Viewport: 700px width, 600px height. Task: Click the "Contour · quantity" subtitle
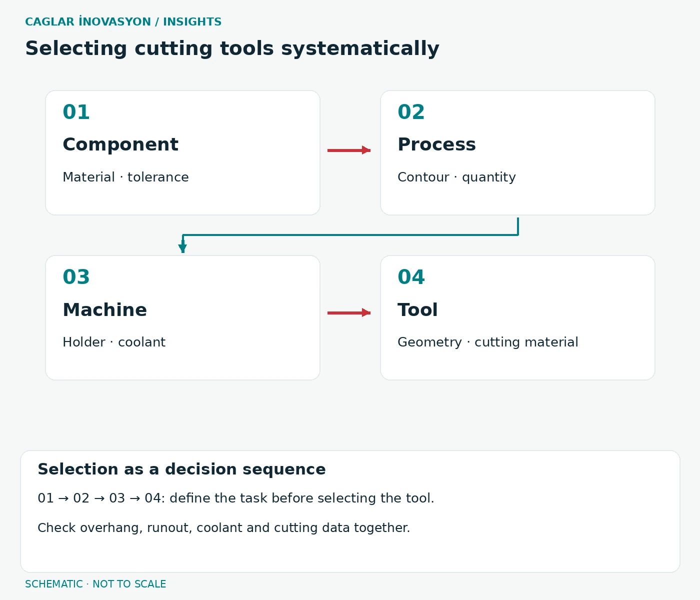(x=456, y=177)
